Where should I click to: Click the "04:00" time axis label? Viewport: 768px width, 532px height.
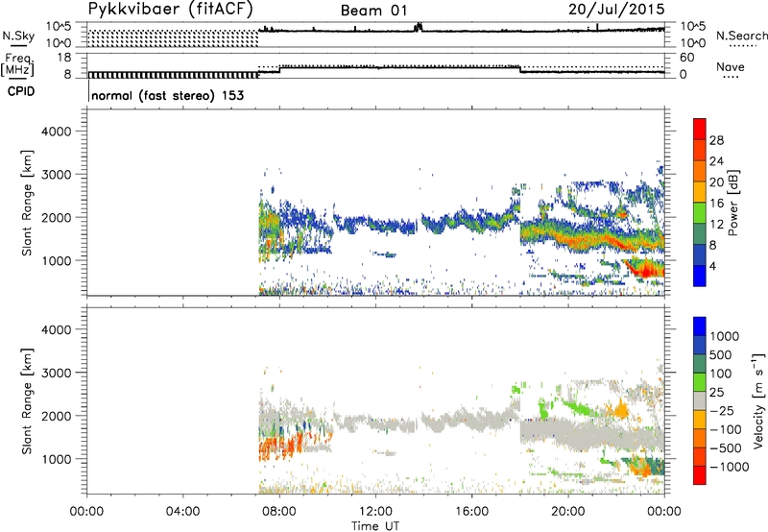coord(182,512)
